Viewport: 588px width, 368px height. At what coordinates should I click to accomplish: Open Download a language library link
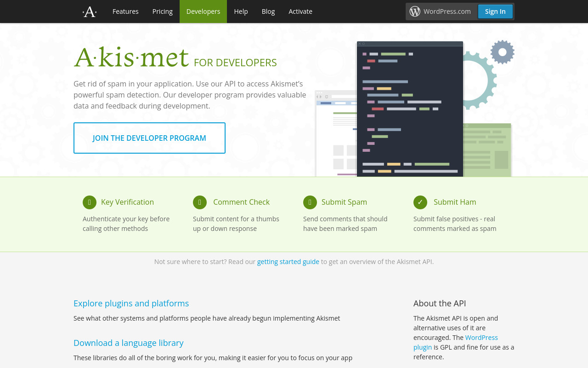pos(128,343)
